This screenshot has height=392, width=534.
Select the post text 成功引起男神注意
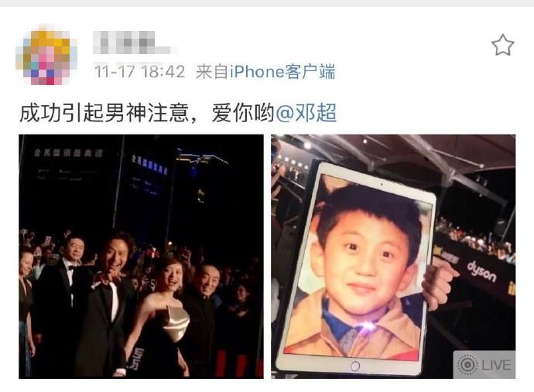[x=104, y=113]
